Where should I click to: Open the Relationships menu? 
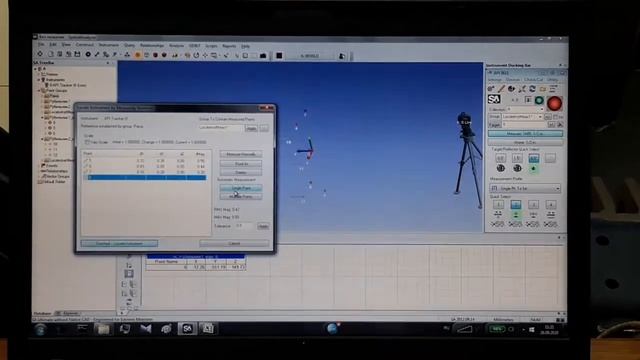click(x=152, y=45)
